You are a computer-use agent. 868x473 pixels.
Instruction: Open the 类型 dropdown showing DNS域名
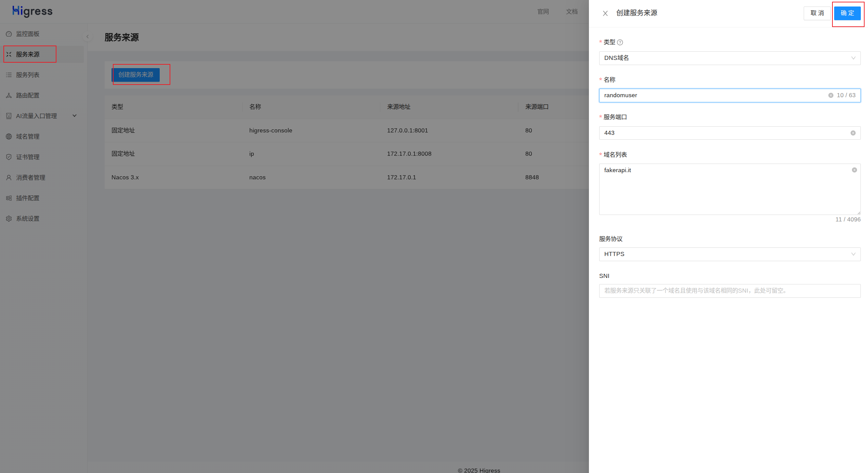click(x=729, y=58)
